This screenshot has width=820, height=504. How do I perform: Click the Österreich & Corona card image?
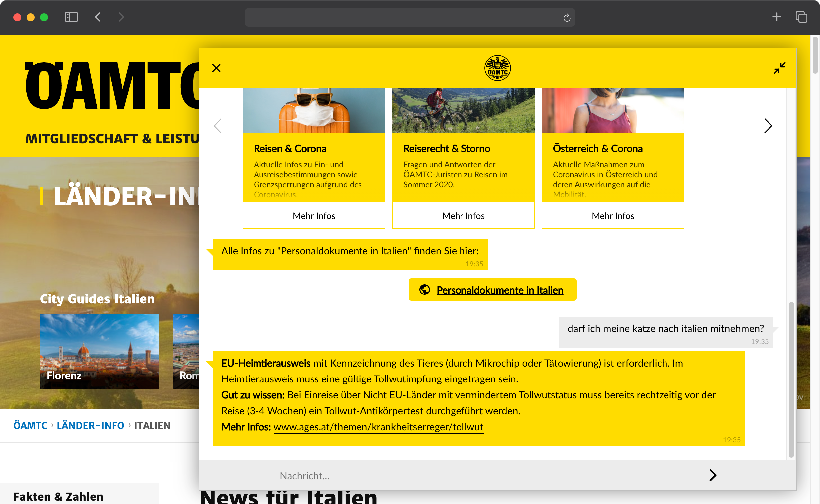pyautogui.click(x=613, y=111)
